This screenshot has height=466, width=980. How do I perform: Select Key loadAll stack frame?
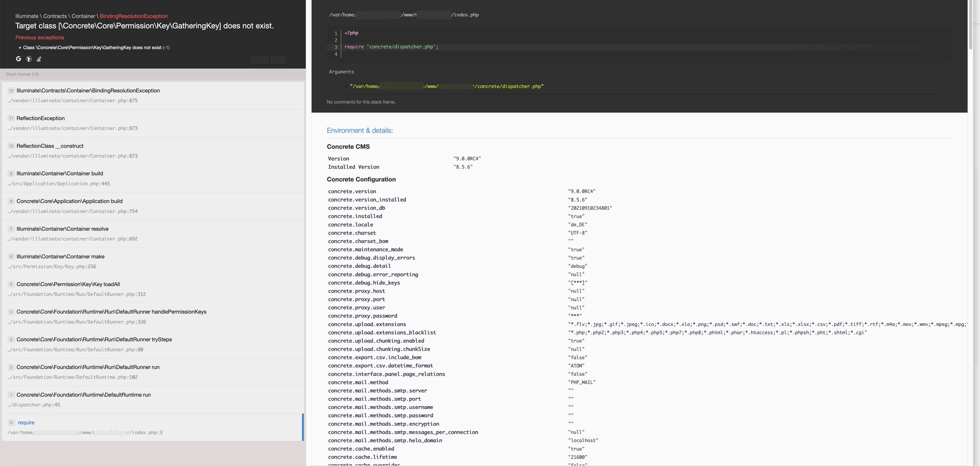153,289
